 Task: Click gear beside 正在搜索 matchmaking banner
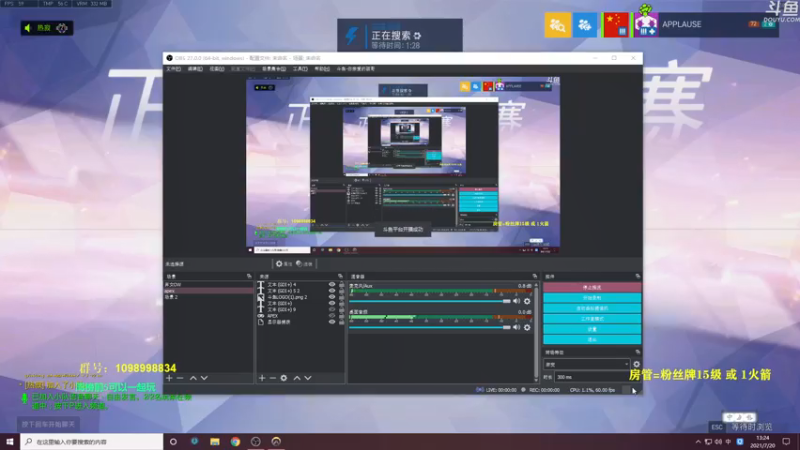417,36
